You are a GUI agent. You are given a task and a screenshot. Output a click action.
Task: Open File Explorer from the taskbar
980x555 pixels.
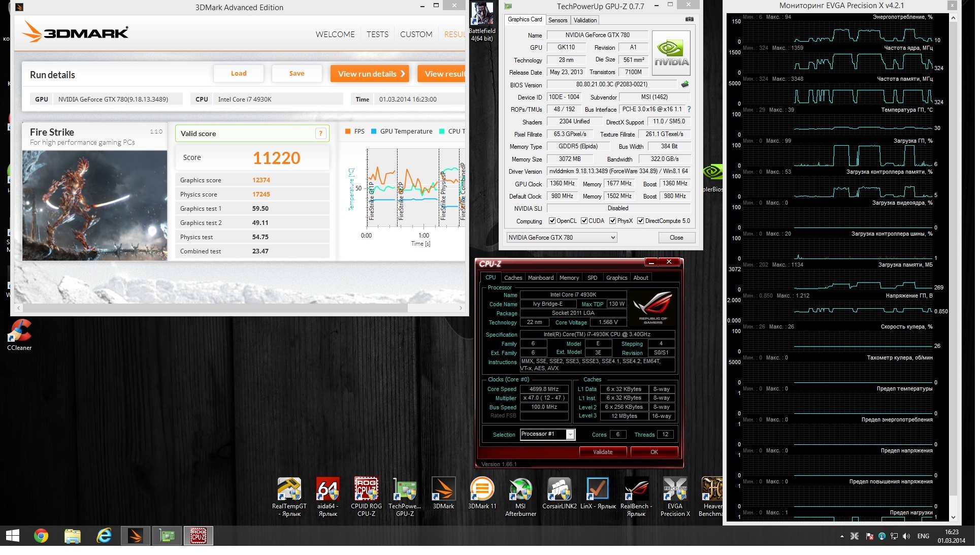[73, 536]
